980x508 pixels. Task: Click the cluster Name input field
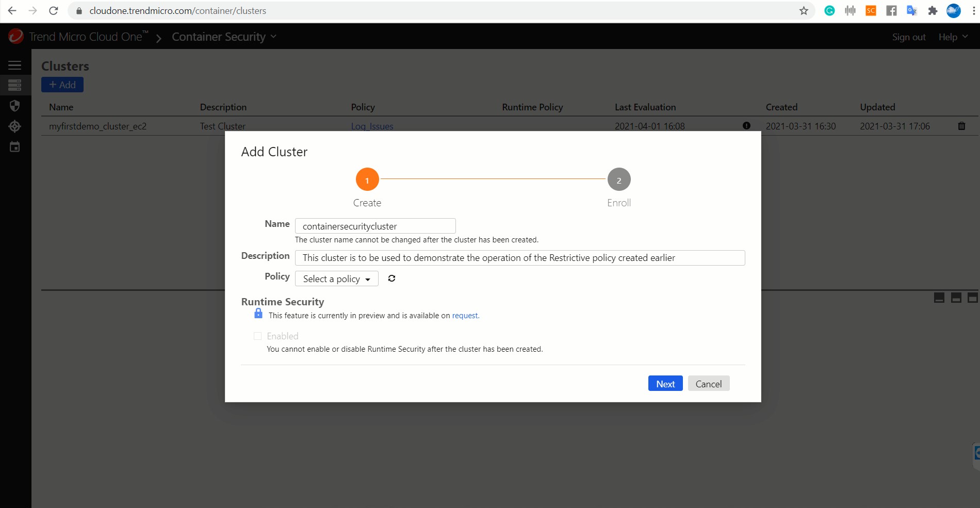click(x=375, y=226)
